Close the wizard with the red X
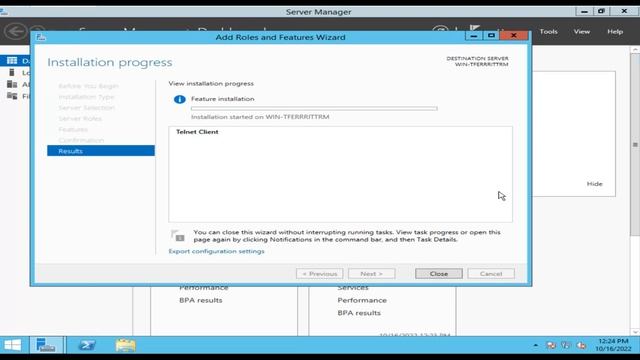Image resolution: width=640 pixels, height=360 pixels. pos(514,36)
